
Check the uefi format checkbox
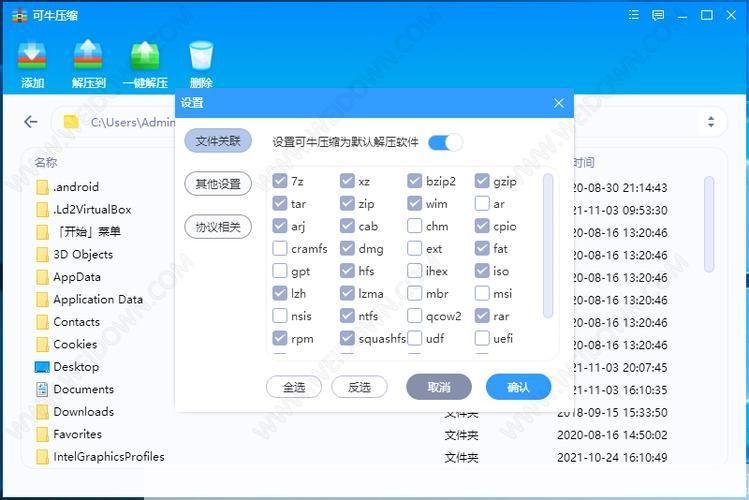(x=482, y=338)
